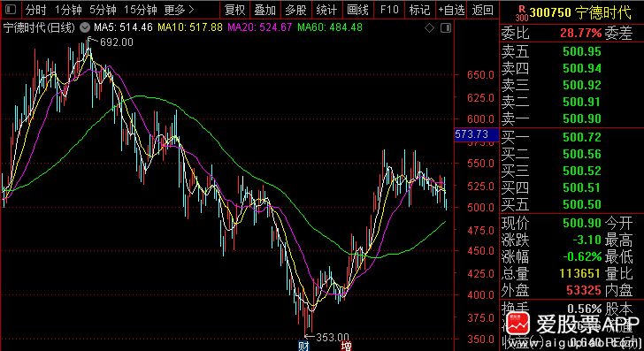Click the 450.0 price axis label
The width and height of the screenshot is (644, 351).
[x=480, y=251]
